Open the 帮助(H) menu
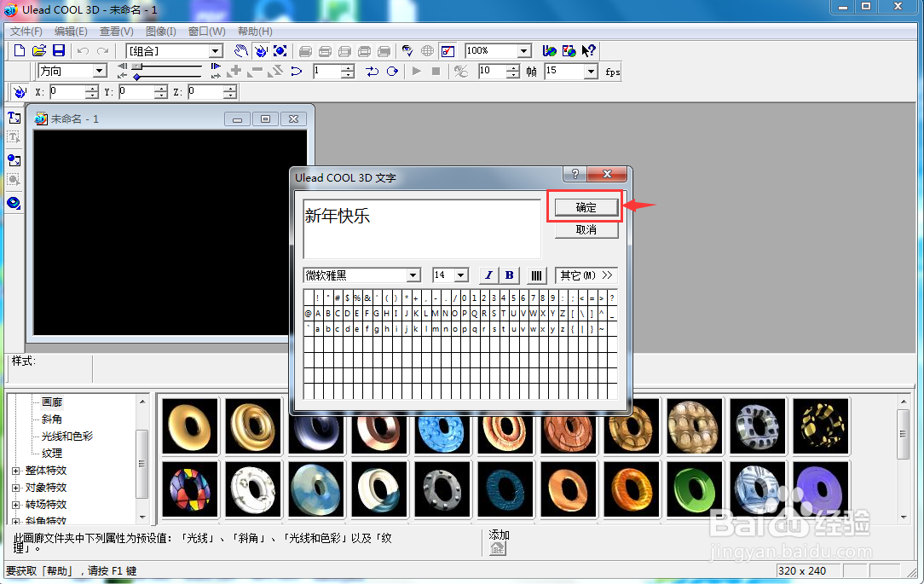The image size is (924, 584). point(255,32)
